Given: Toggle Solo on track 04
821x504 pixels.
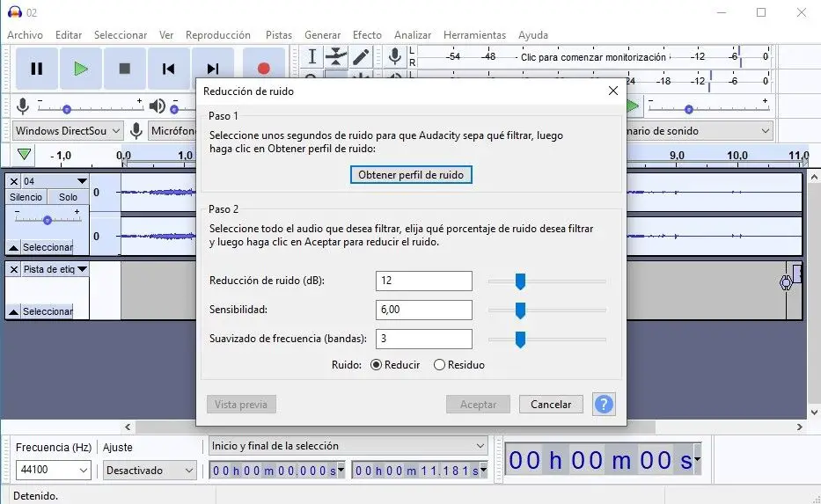Looking at the screenshot, I should [68, 197].
